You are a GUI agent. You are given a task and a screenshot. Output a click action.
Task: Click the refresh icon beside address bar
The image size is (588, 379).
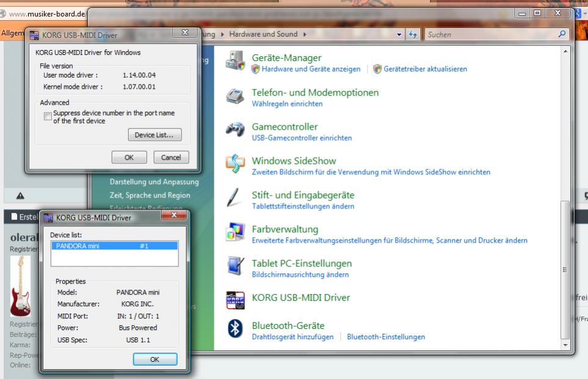(413, 34)
